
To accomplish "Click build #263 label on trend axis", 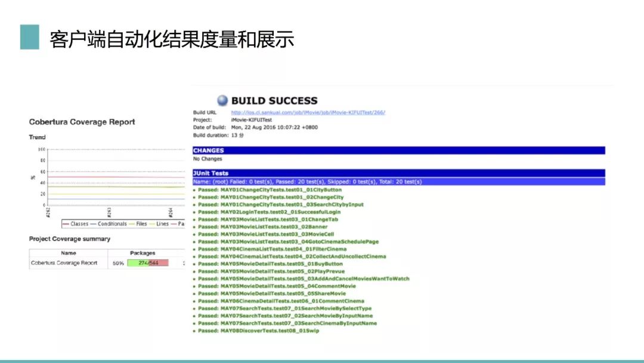I will (109, 212).
